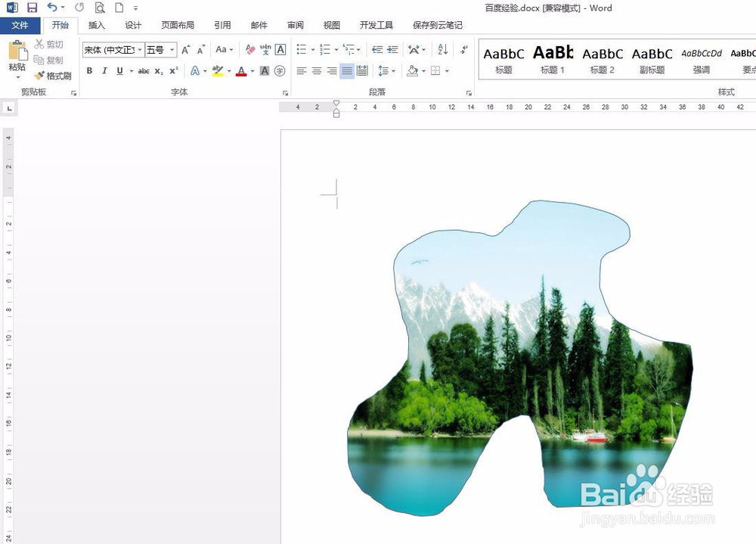
Task: Apply numbered list
Action: [325, 49]
